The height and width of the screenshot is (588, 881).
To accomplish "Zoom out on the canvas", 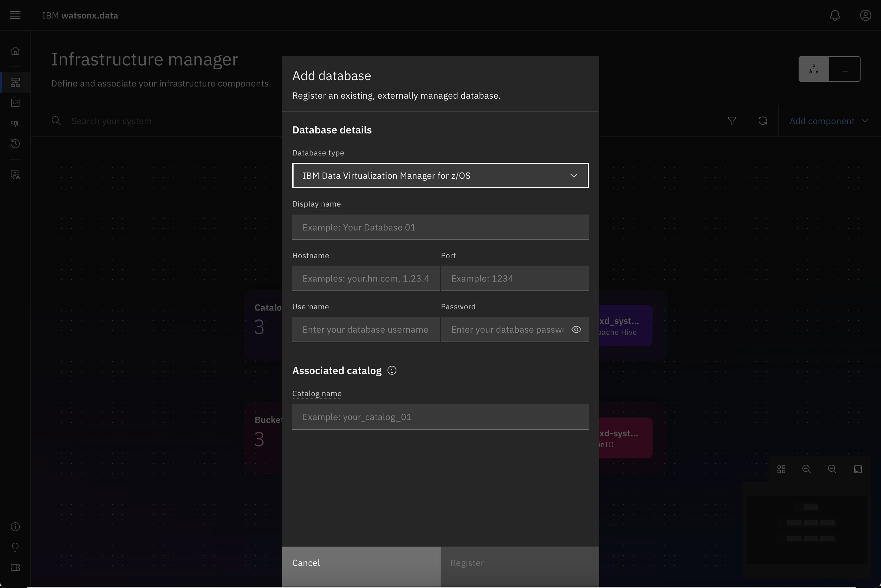I will click(x=832, y=469).
